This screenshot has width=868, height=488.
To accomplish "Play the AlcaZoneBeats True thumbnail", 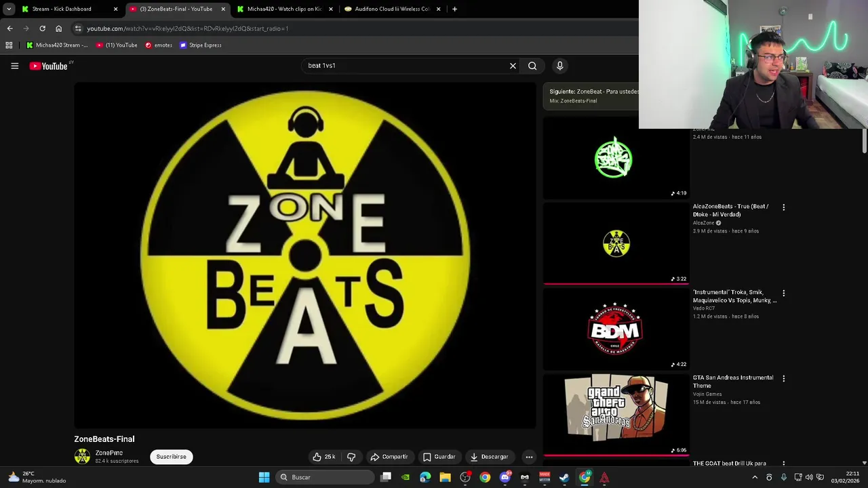I will click(616, 244).
